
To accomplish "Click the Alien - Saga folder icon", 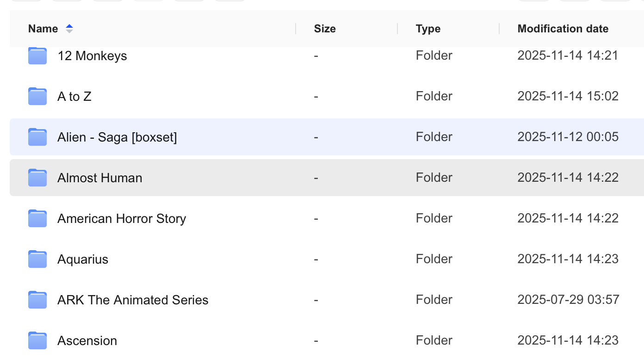I will click(x=37, y=137).
